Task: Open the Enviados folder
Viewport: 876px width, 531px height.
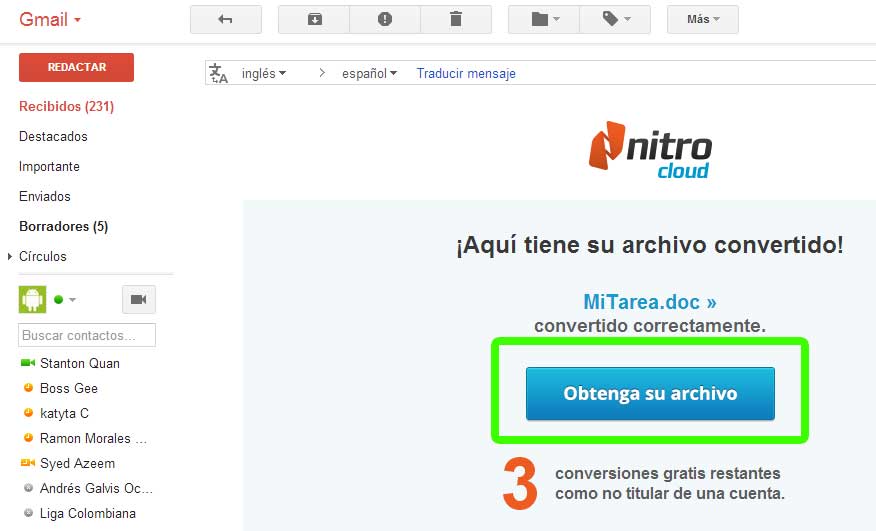Action: (45, 196)
